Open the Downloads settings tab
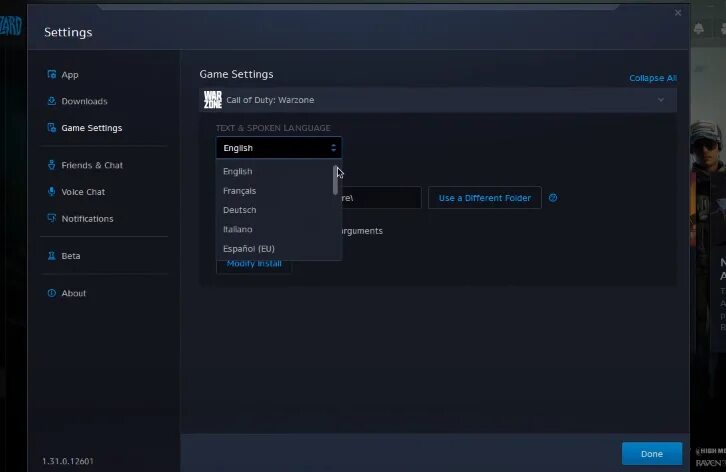 coord(84,101)
